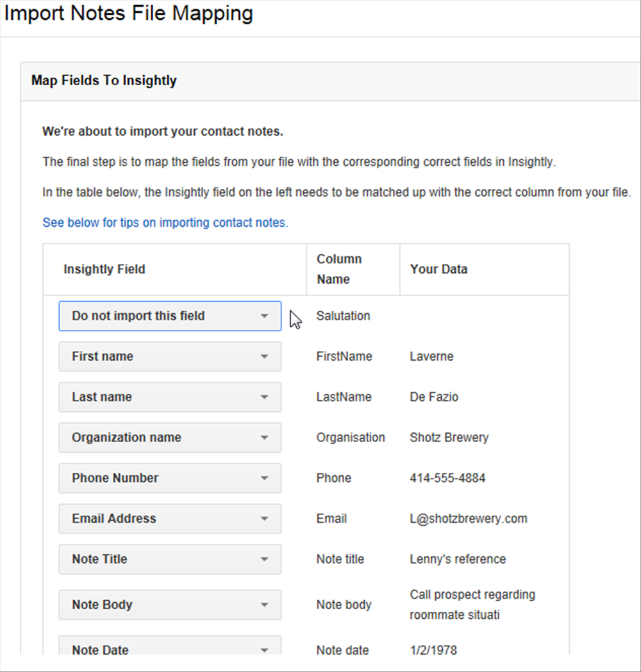Expand the Organization name dropdown
Image resolution: width=641 pixels, height=672 pixels.
170,438
